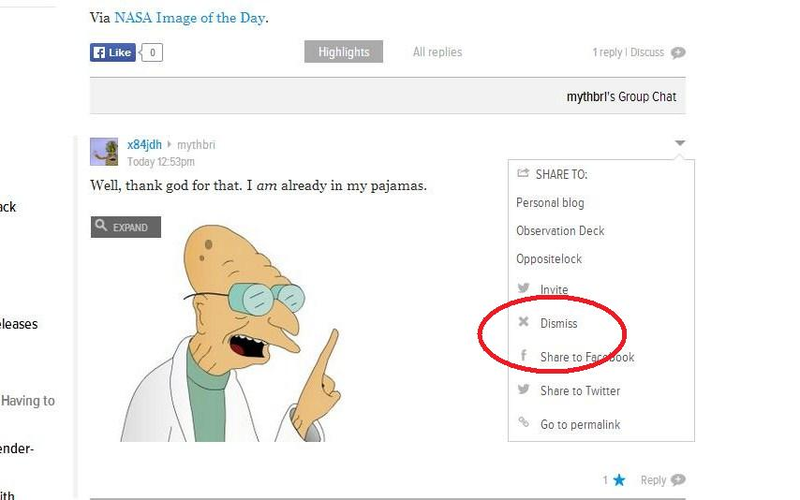Share to Oppositelock

pos(549,259)
